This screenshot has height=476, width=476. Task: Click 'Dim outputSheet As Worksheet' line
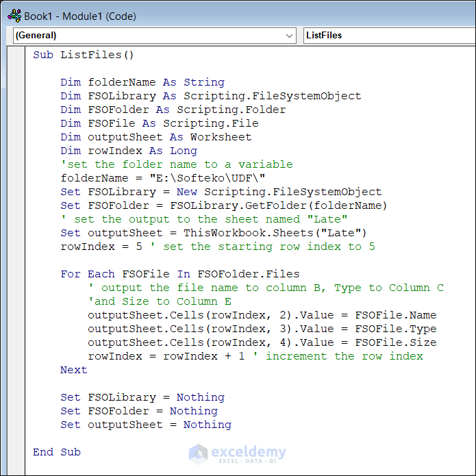click(156, 137)
